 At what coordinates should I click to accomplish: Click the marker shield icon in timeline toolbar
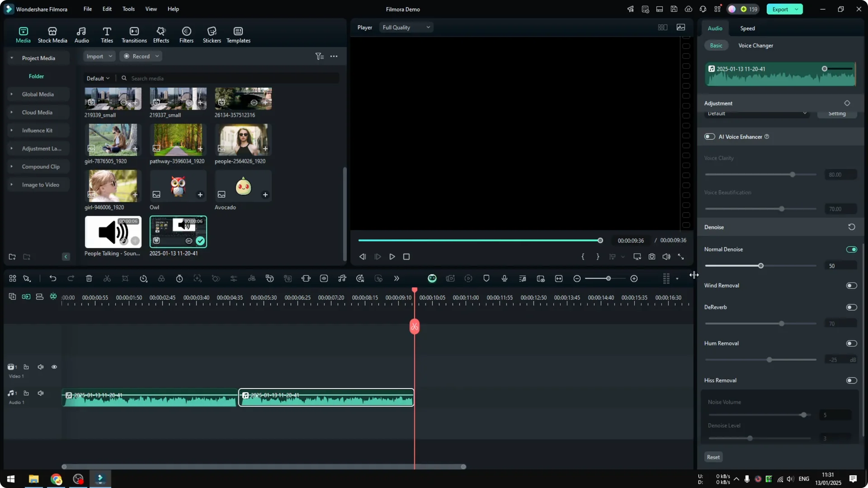(x=486, y=279)
